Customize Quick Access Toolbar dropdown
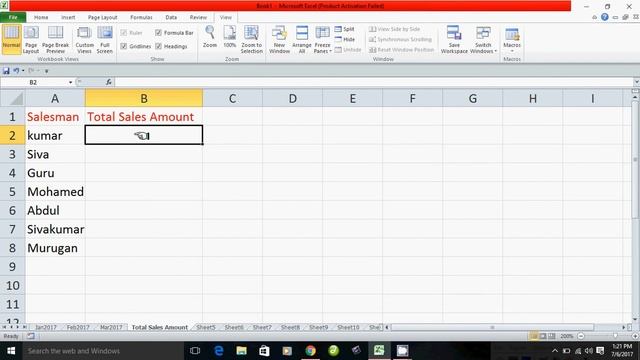The width and height of the screenshot is (640, 360). 47,71
